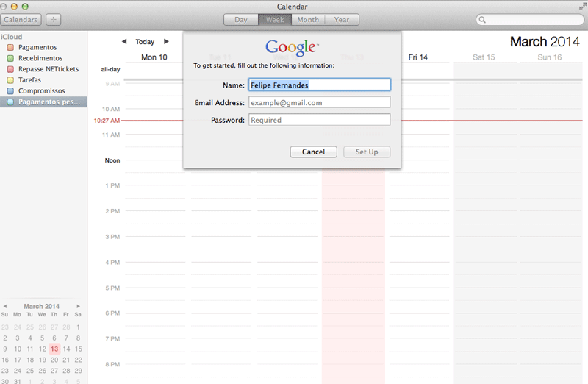Click the Password field
The height and width of the screenshot is (384, 588).
pyautogui.click(x=320, y=120)
